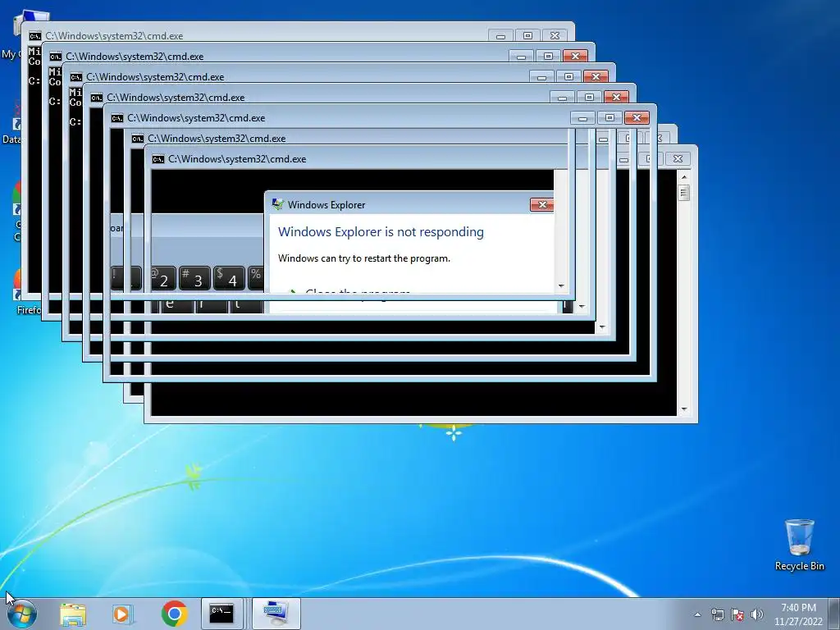Open Google Chrome from the taskbar
840x630 pixels.
click(x=174, y=614)
